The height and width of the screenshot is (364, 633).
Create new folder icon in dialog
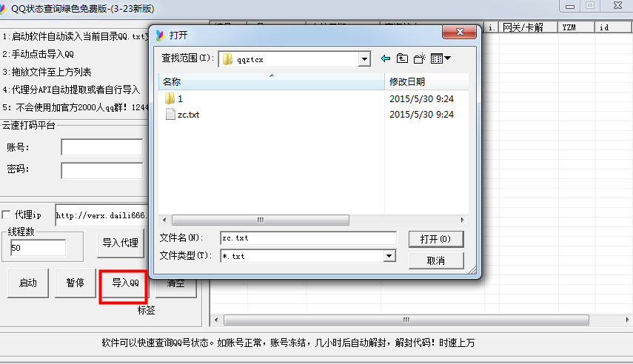pyautogui.click(x=420, y=59)
